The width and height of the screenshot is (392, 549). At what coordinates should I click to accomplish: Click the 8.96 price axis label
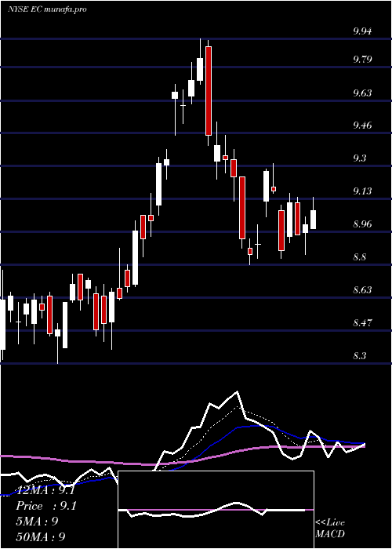click(362, 224)
